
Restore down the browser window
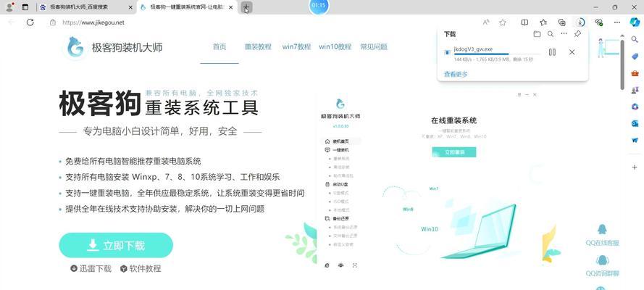[615, 7]
